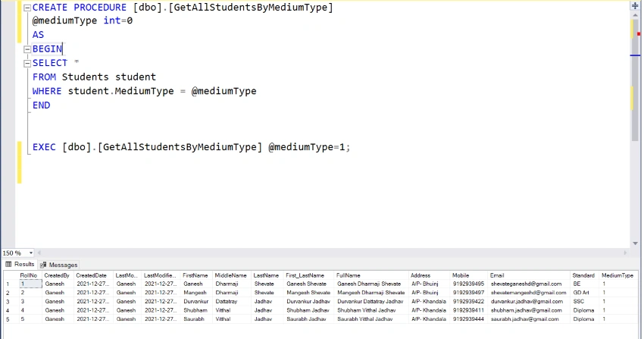Collapse the CREATE PROCEDURE code block
The width and height of the screenshot is (644, 339).
point(27,8)
